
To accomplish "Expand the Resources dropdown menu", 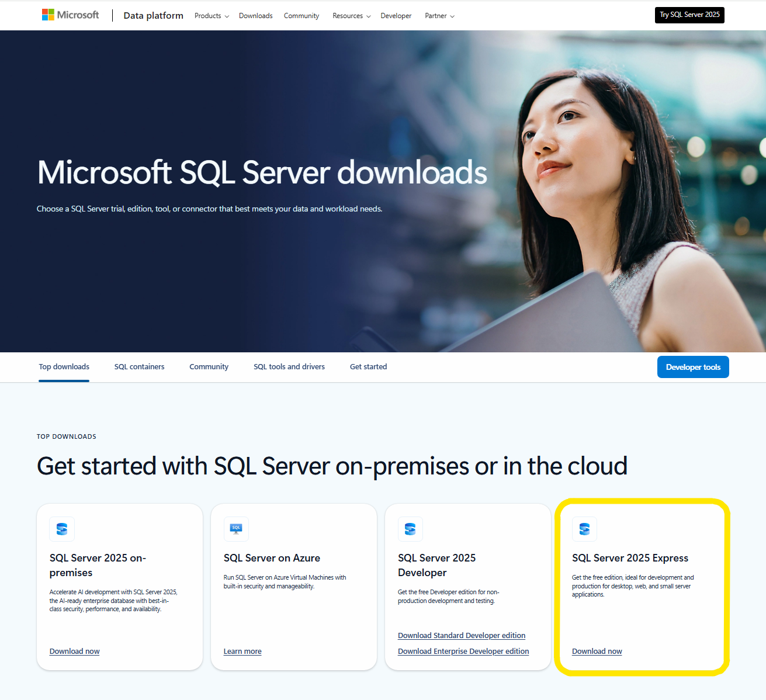I will (x=351, y=16).
